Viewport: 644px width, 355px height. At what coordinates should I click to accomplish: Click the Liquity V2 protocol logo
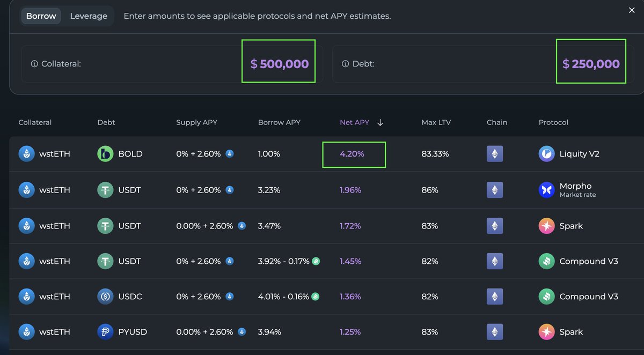click(546, 154)
